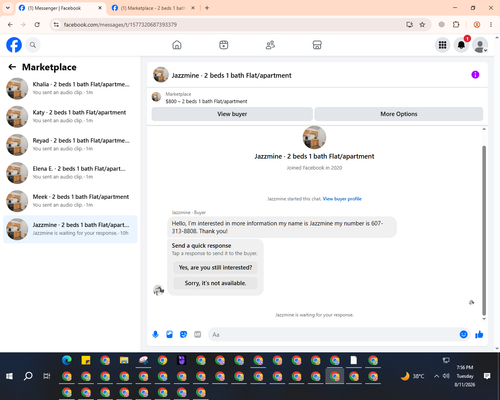Open the notifications bell icon
This screenshot has width=500, height=400.
[x=461, y=45]
